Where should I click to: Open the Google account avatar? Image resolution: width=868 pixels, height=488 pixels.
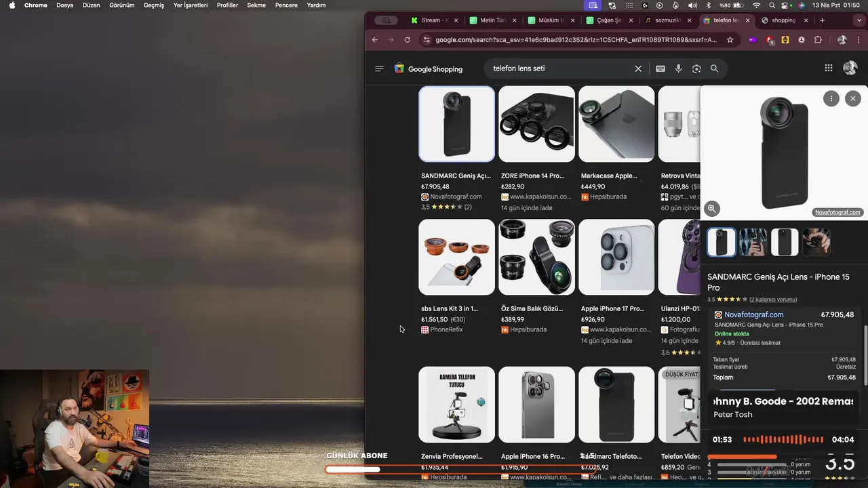click(x=850, y=68)
